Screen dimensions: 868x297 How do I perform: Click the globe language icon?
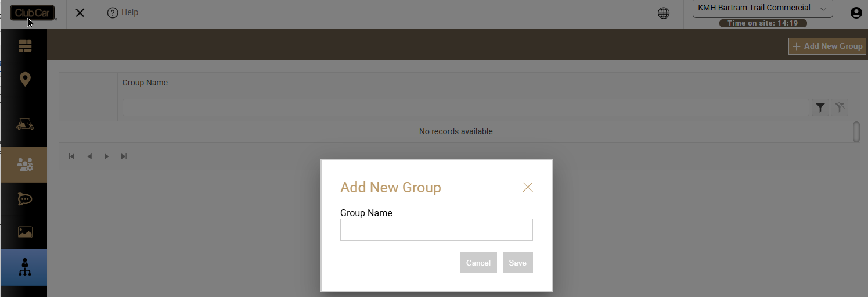(664, 13)
